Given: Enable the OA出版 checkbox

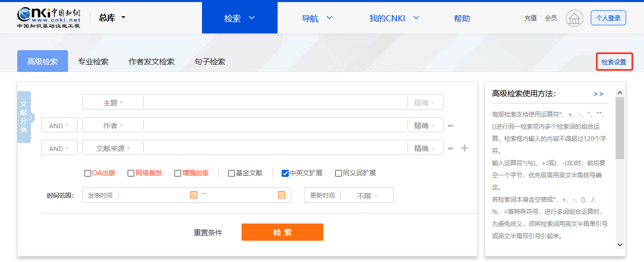Looking at the screenshot, I should click(x=88, y=173).
